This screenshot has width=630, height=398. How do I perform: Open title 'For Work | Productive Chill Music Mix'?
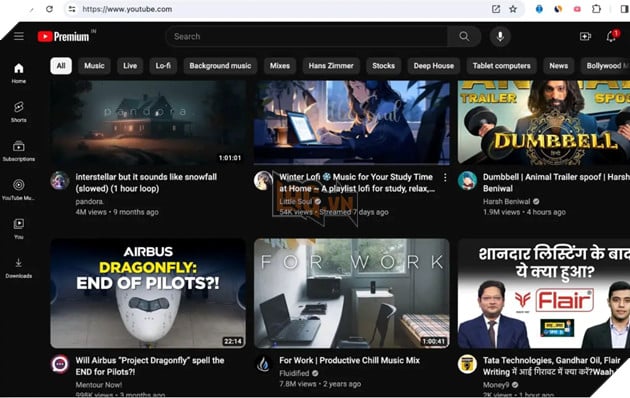point(350,361)
